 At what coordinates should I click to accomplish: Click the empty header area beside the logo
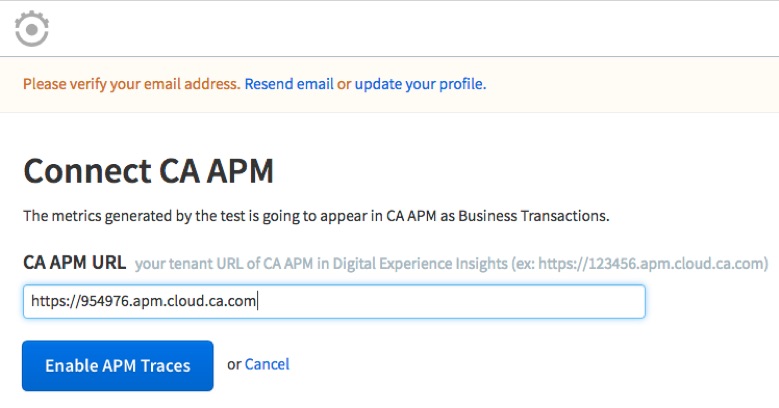(x=412, y=29)
